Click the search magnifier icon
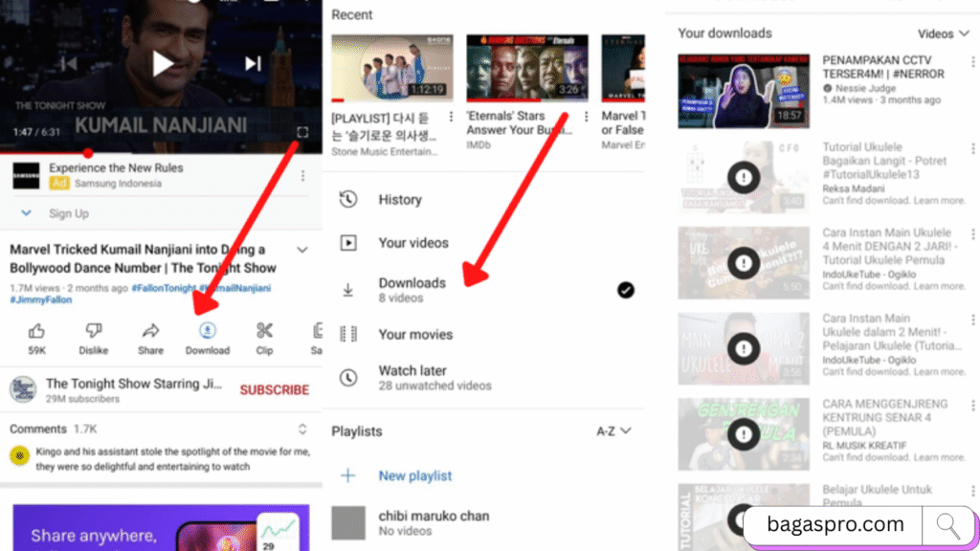 pos(947,525)
